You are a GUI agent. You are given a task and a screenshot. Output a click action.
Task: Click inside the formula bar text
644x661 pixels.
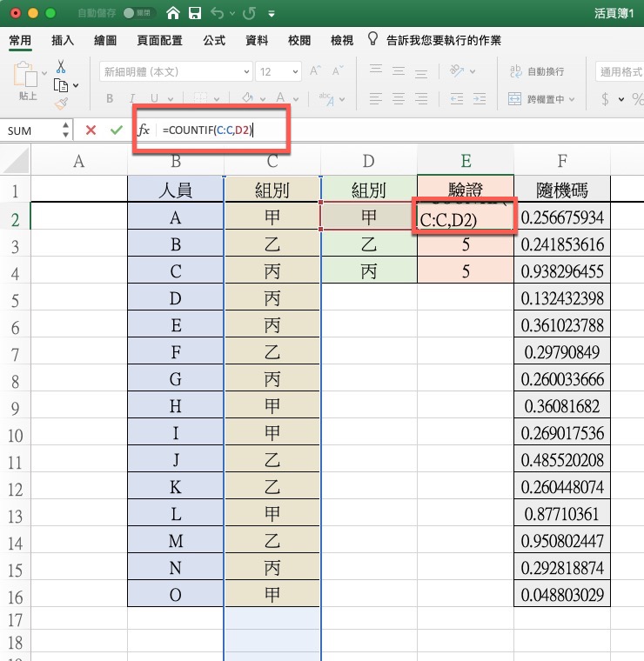pyautogui.click(x=348, y=130)
